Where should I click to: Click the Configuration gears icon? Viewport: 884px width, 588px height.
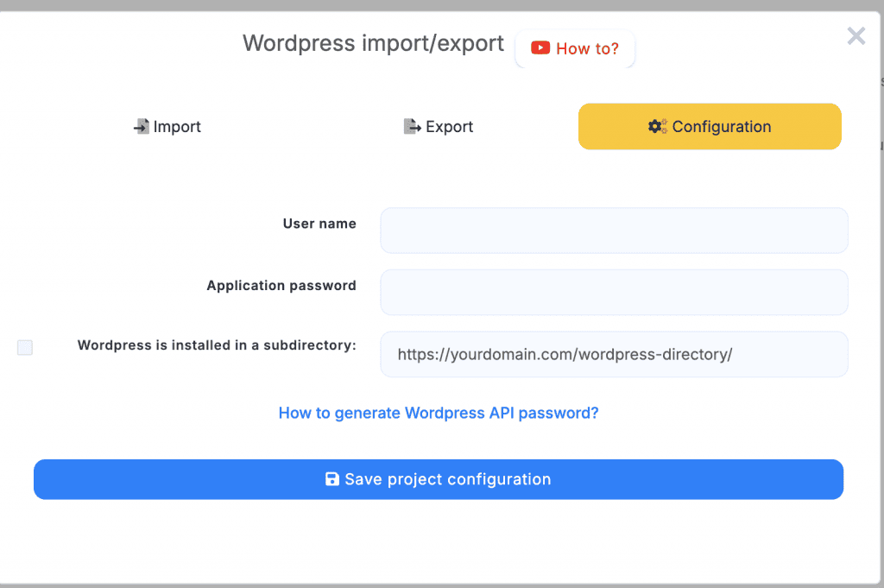pos(657,126)
